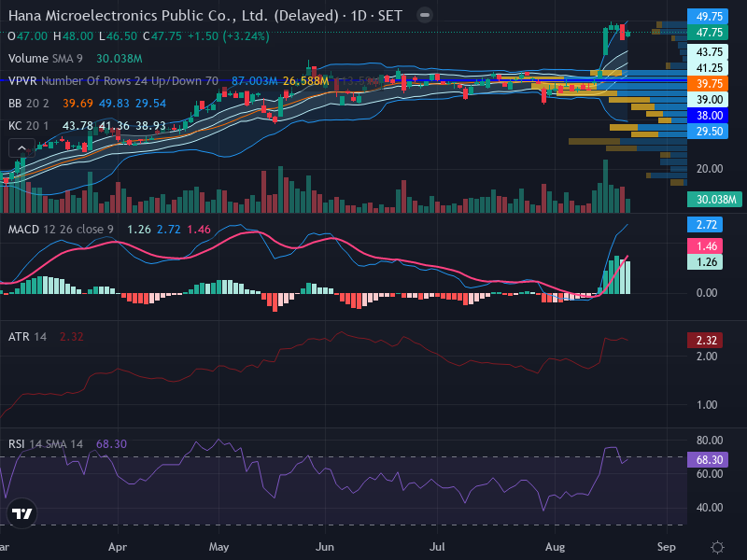Click the Volume SMA 9 indicator legend
This screenshot has height=560, width=747.
pos(45,59)
